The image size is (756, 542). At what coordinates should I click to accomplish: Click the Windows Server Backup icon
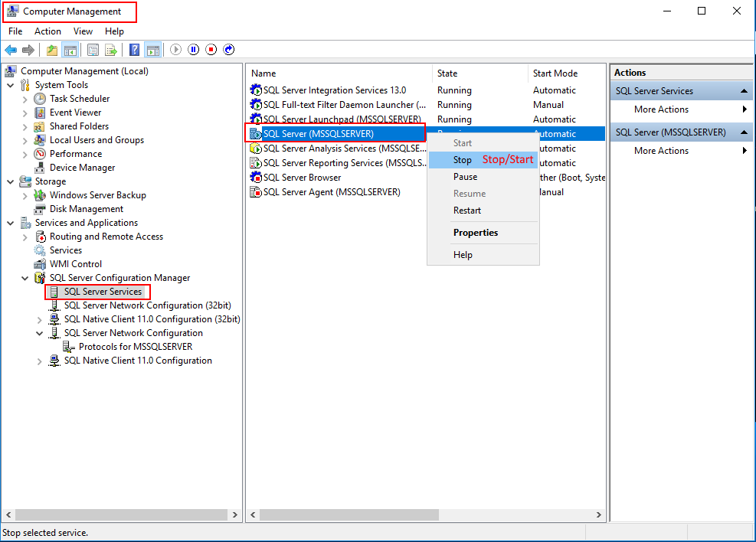[x=40, y=196]
